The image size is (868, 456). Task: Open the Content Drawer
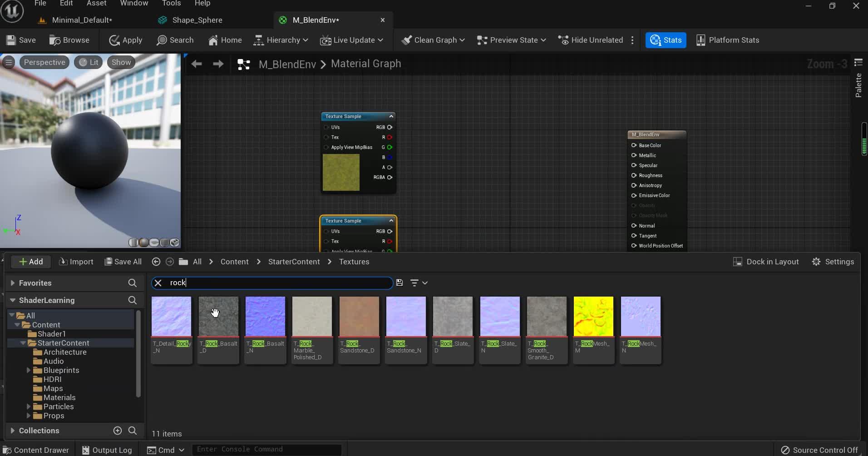point(35,449)
